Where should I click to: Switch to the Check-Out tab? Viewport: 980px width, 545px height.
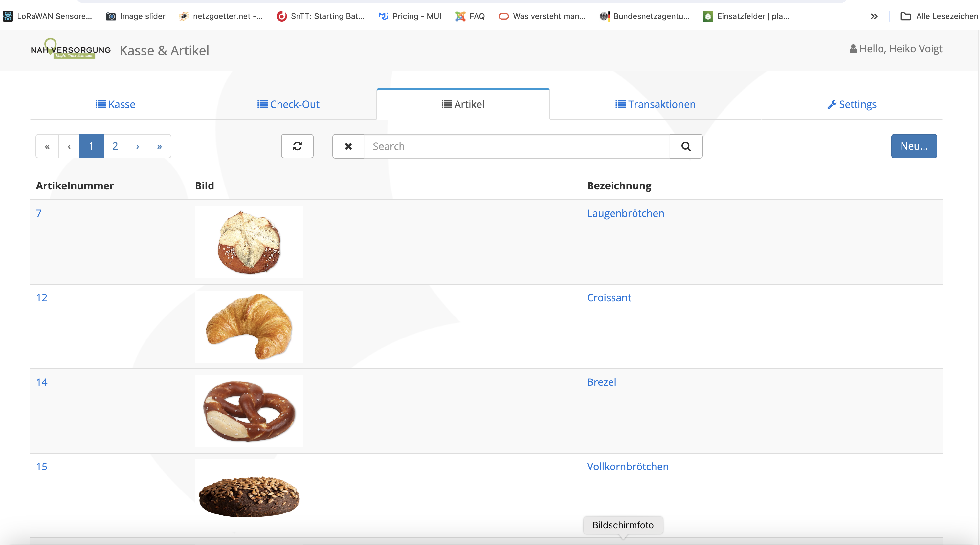coord(288,104)
